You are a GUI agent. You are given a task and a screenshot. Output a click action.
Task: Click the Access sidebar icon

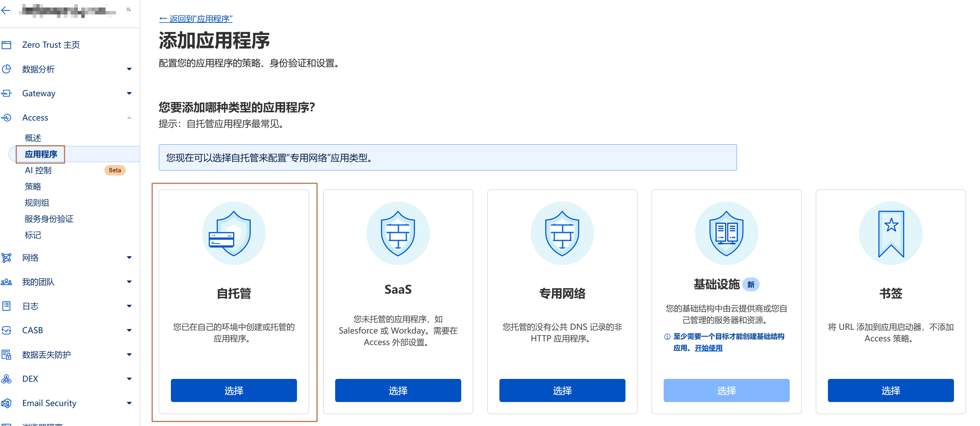6,118
